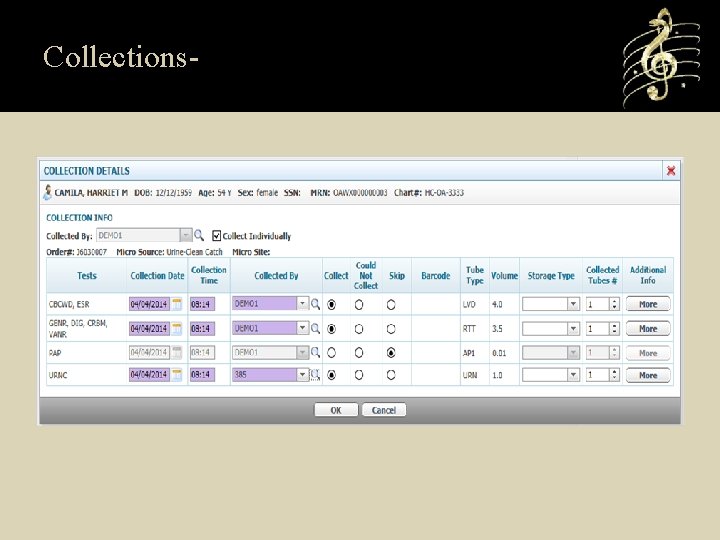The height and width of the screenshot is (540, 720).
Task: Select Collect radio for URNC
Action: click(x=331, y=375)
